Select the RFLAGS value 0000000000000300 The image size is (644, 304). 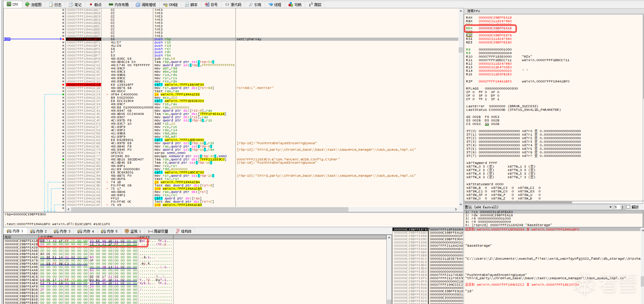pos(501,89)
